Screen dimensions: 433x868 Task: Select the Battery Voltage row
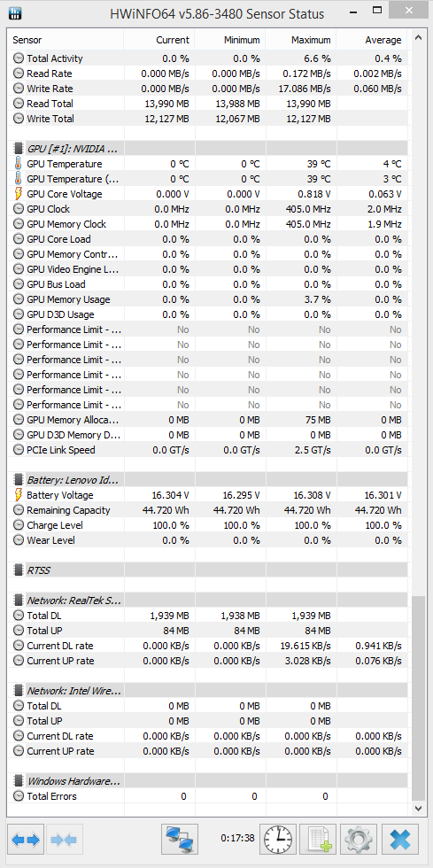[209, 495]
